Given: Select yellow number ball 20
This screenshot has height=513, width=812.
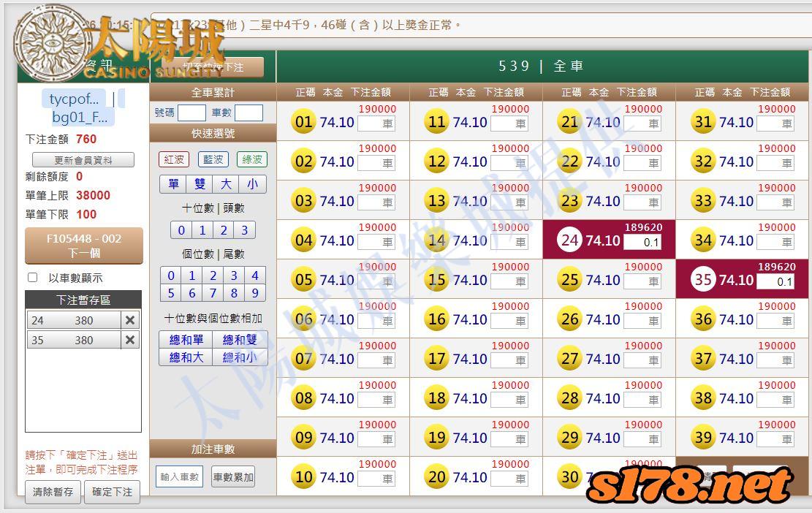Looking at the screenshot, I should [436, 476].
